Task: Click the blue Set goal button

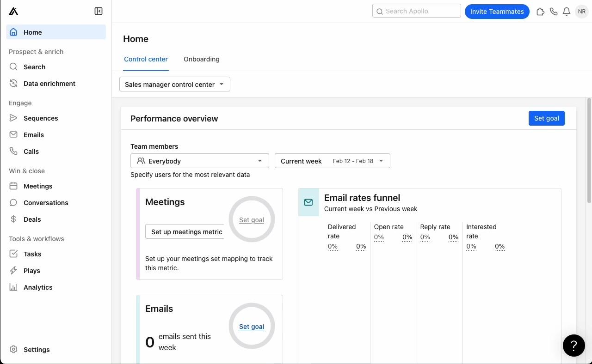Action: pyautogui.click(x=547, y=118)
